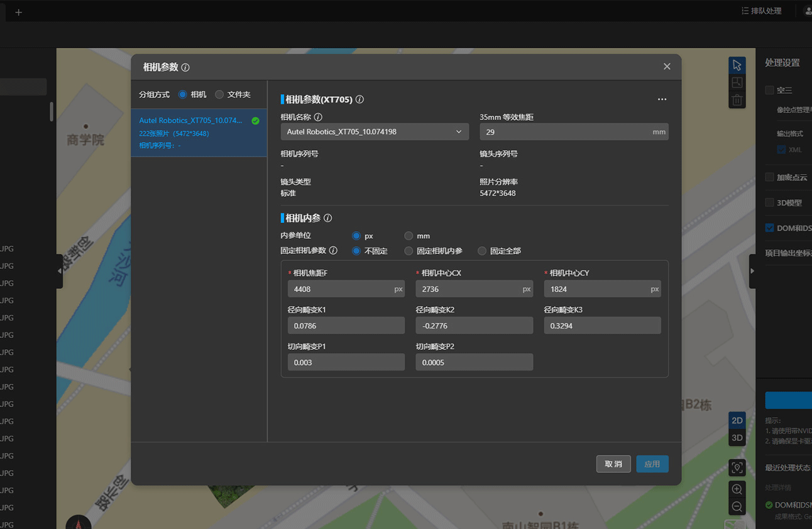Select the arrow pointer tool on map
812x529 pixels.
click(x=737, y=65)
